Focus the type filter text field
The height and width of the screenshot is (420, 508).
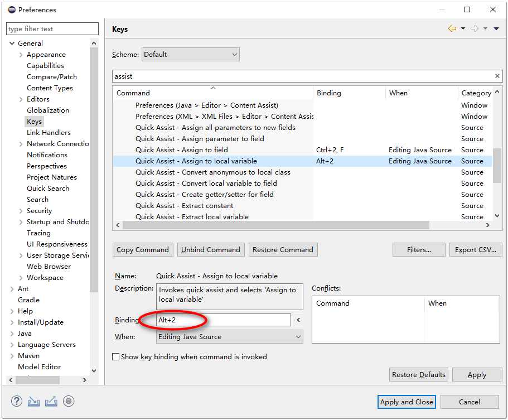[52, 29]
